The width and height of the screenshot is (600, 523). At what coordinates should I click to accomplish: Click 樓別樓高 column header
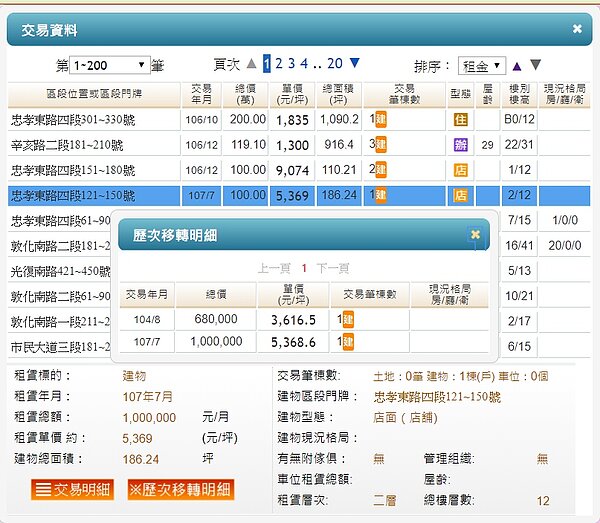click(x=519, y=94)
